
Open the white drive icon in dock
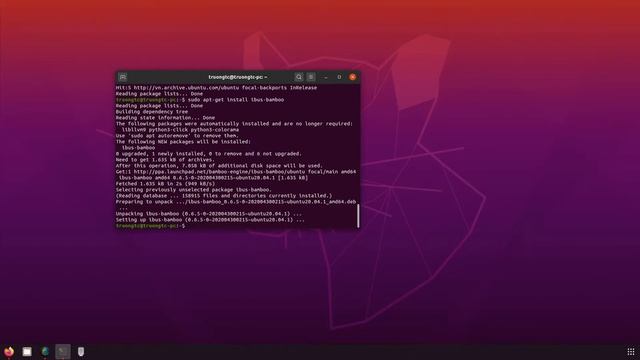tap(81, 351)
